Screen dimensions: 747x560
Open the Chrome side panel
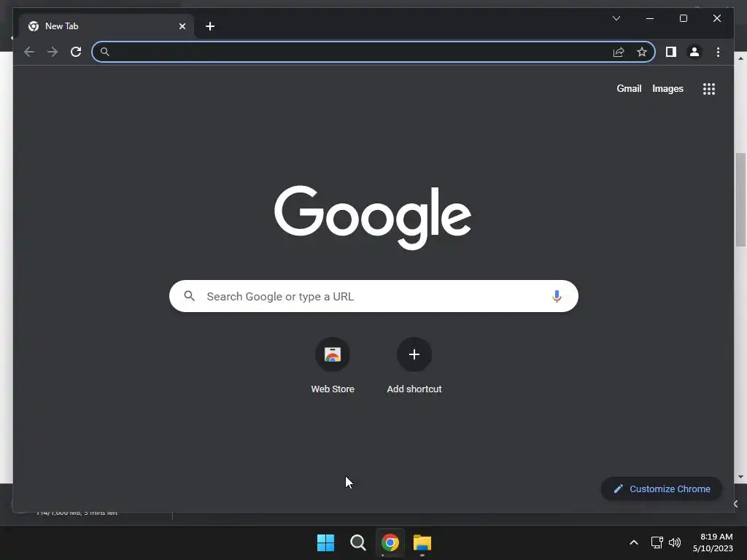click(x=671, y=52)
